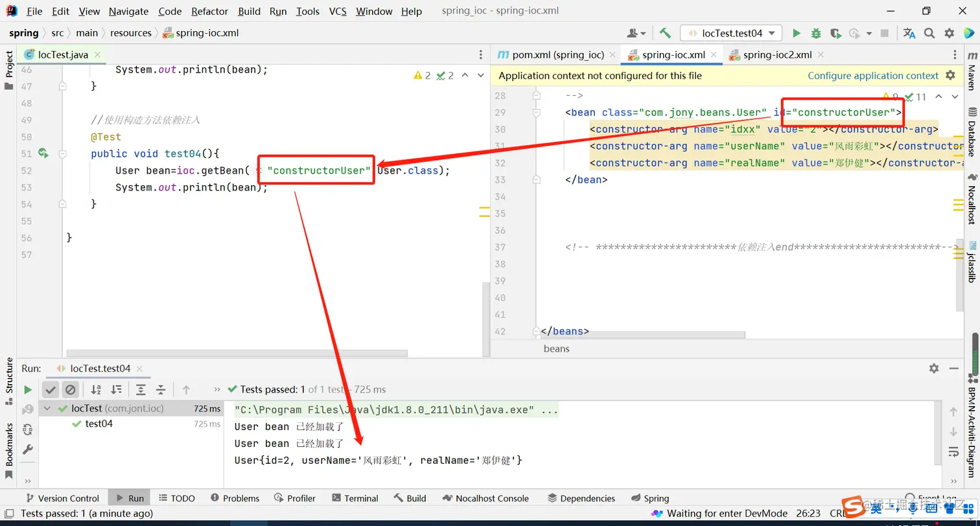Go to next highlighted error in IocTest.java
Image resolution: width=980 pixels, height=526 pixels.
[x=480, y=75]
